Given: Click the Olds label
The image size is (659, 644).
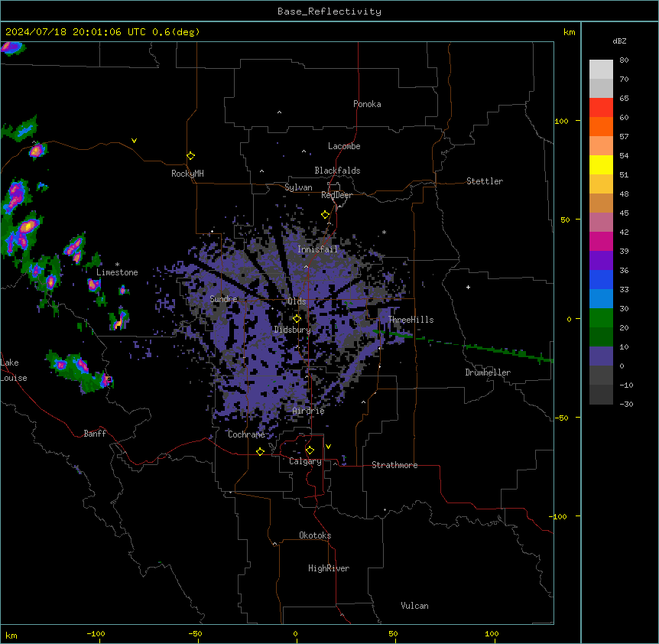Looking at the screenshot, I should [297, 301].
